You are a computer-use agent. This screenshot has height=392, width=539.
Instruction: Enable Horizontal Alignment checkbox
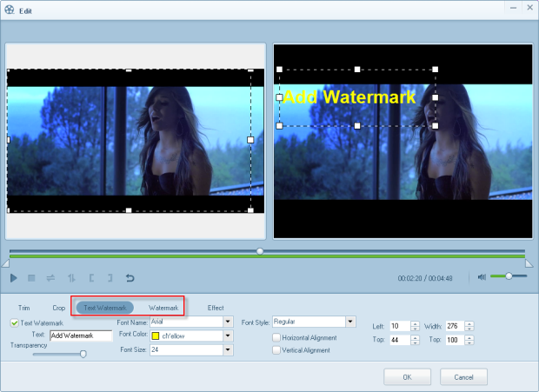pos(276,337)
